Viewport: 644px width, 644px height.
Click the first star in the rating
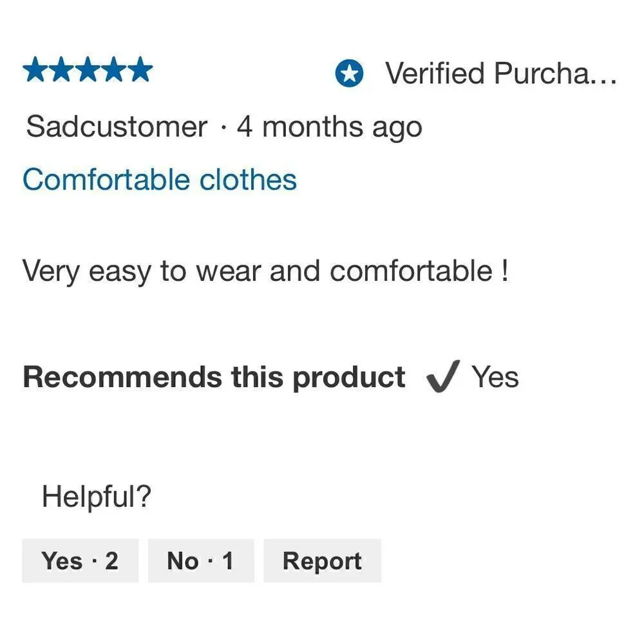[x=35, y=70]
